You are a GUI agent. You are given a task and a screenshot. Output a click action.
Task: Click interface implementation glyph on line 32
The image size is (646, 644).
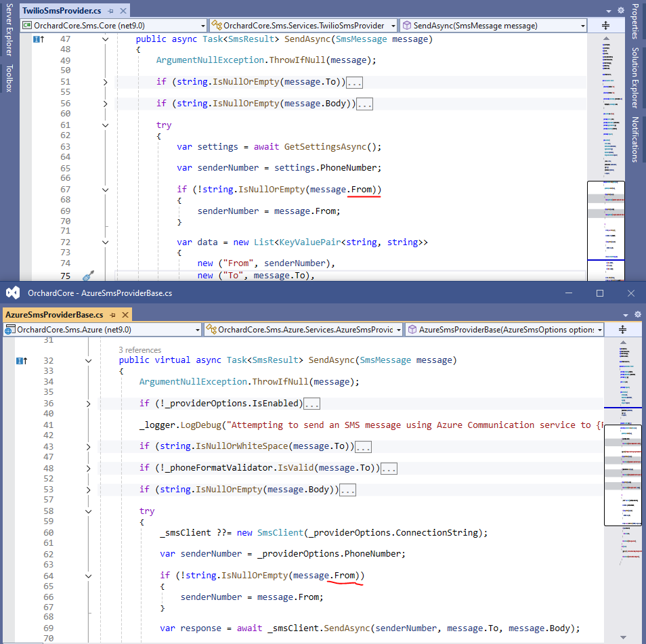(22, 361)
